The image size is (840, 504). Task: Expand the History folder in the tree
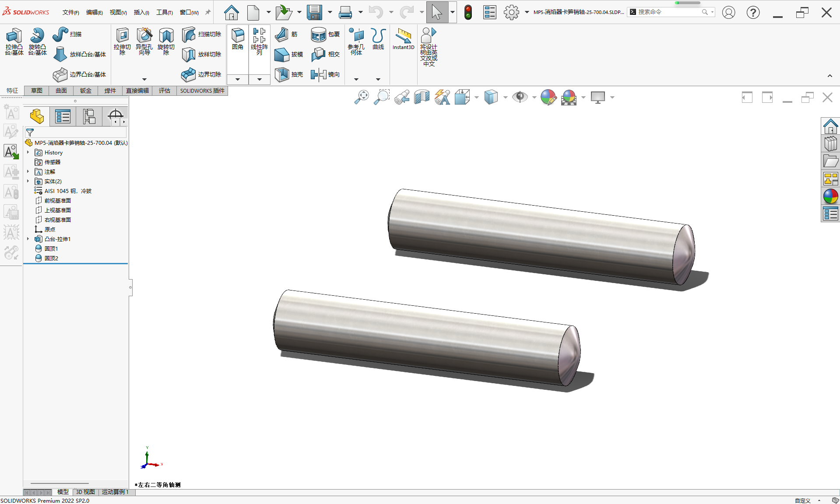pyautogui.click(x=28, y=152)
